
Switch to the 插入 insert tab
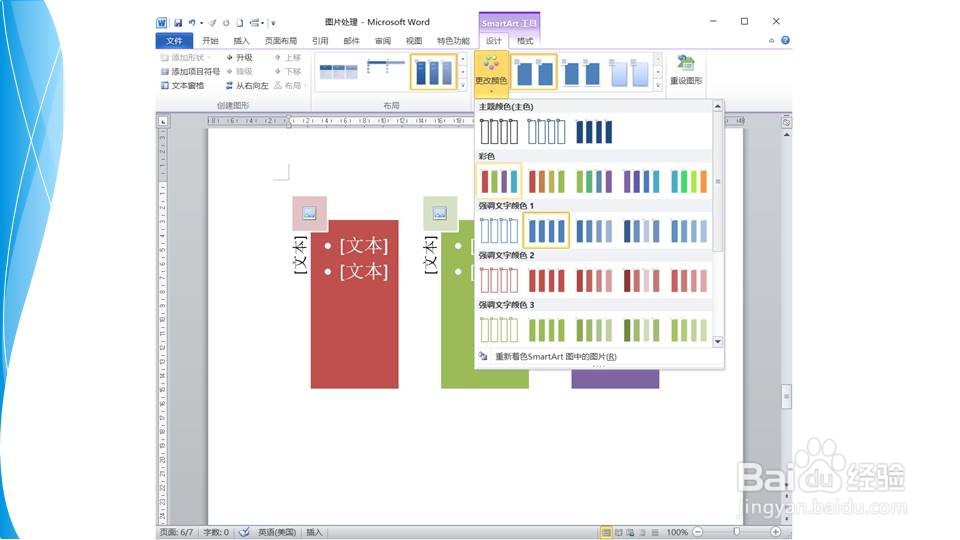(241, 40)
